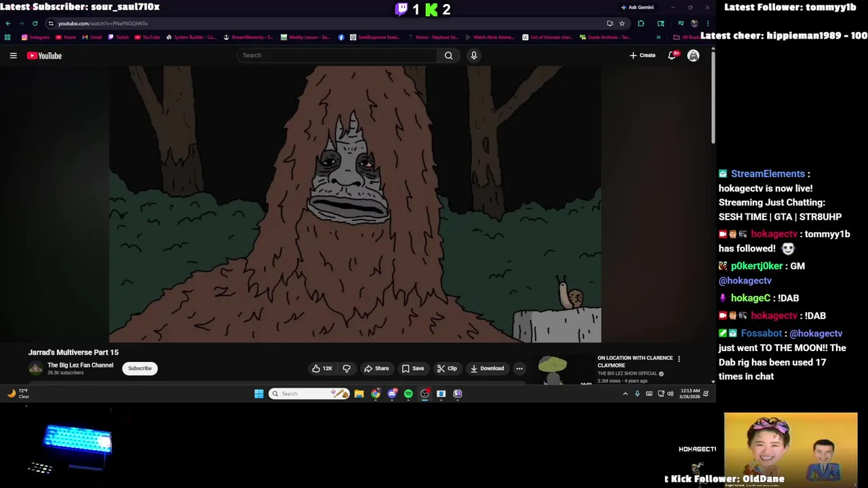Open The Big Lez Fan Channel name link
The width and height of the screenshot is (868, 488).
tap(80, 365)
